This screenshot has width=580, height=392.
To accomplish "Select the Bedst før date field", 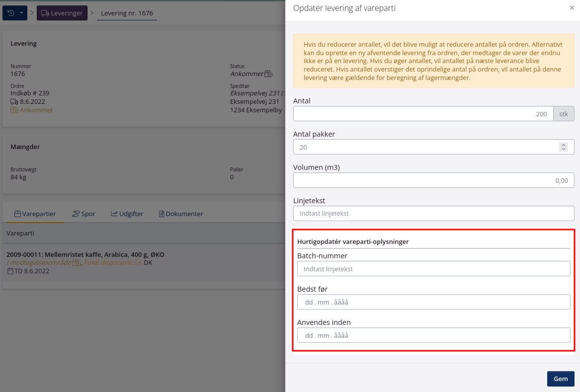I will click(x=433, y=302).
